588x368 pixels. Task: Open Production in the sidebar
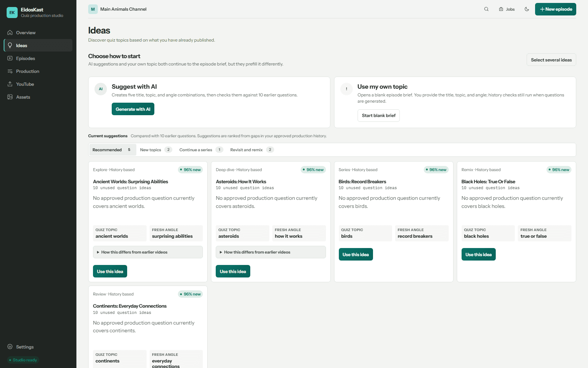coord(38,71)
